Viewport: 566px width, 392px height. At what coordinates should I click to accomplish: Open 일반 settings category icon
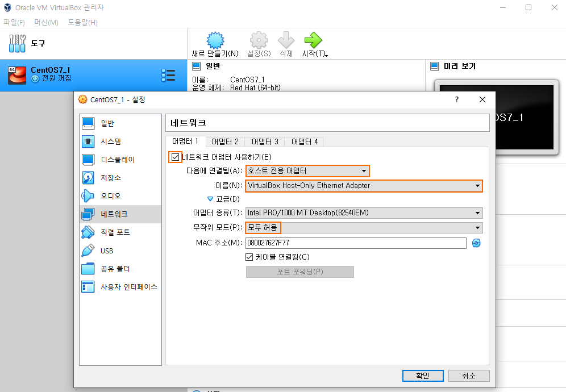[x=88, y=123]
